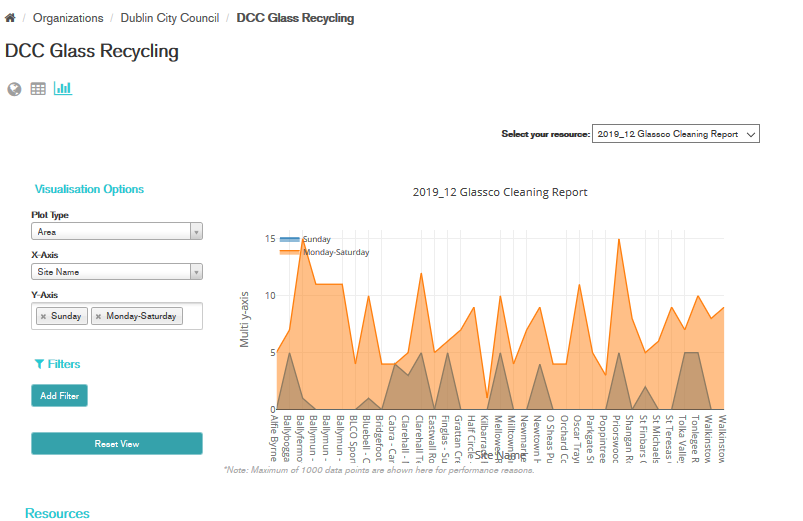Open DCC Glass Recycling breadcrumb link
Viewport: 803px width, 521px height.
(295, 18)
